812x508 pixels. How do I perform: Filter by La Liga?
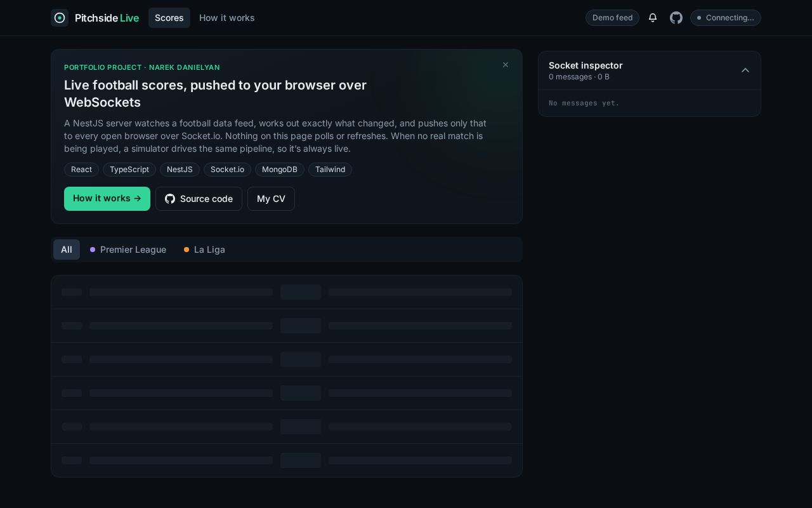point(204,250)
